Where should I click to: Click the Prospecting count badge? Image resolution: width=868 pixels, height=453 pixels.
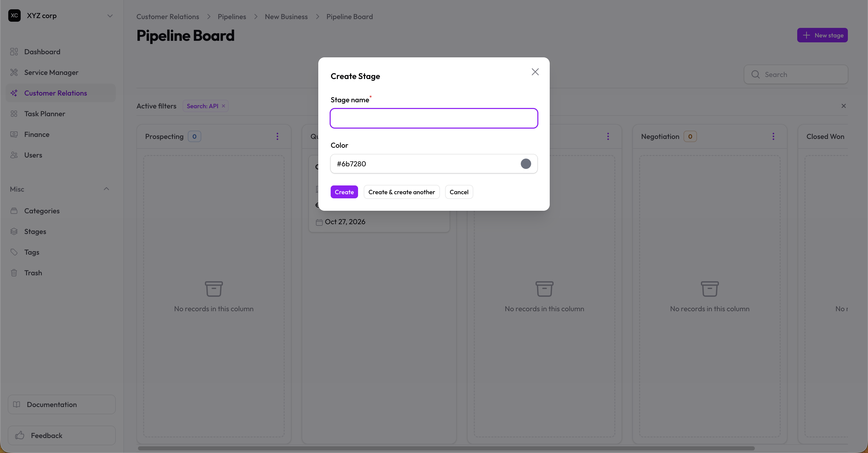[195, 136]
